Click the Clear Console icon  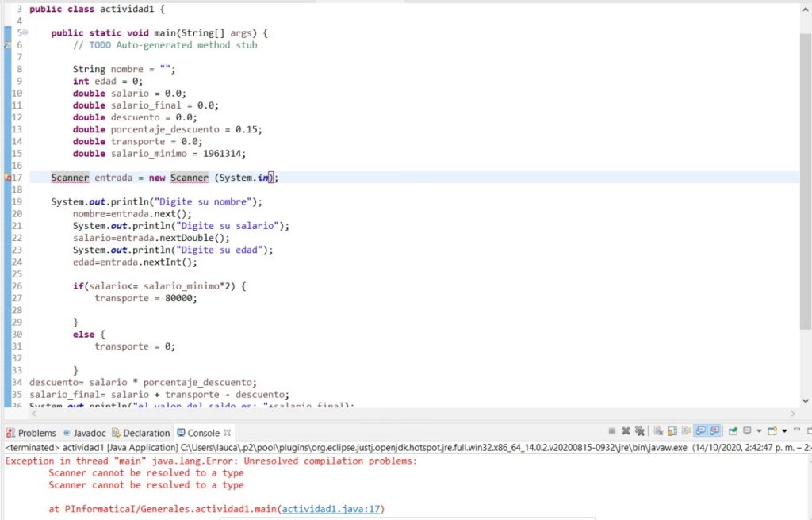[658, 431]
